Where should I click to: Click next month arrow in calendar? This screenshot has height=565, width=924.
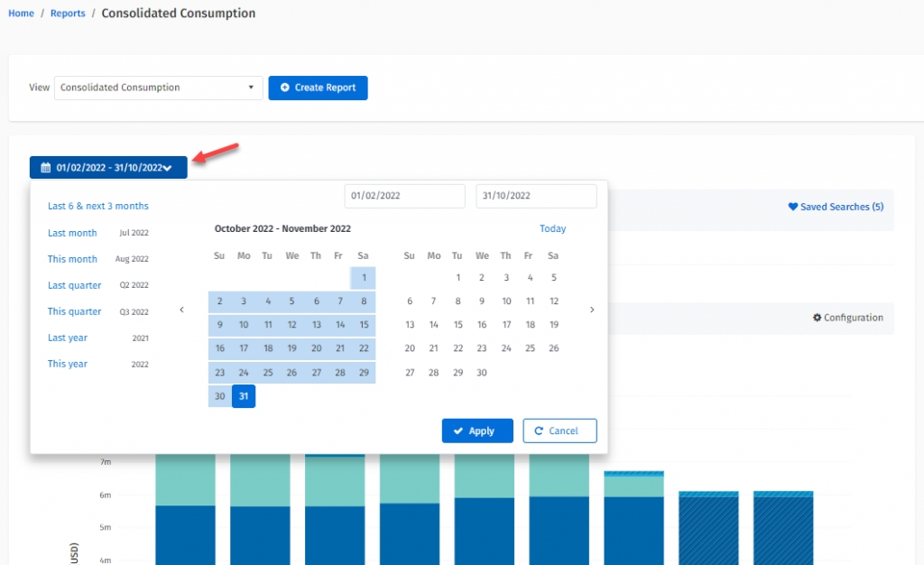(x=592, y=310)
